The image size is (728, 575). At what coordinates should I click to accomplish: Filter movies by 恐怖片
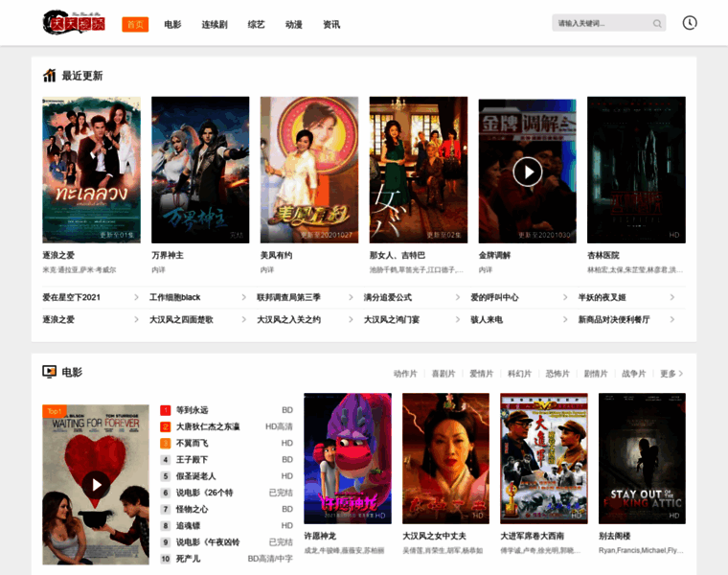(557, 374)
